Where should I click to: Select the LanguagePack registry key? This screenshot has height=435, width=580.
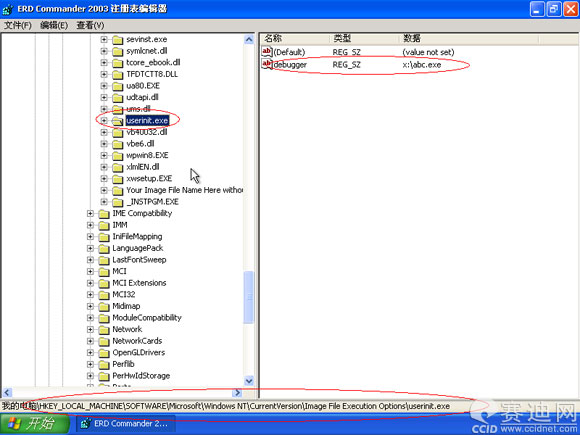(138, 248)
